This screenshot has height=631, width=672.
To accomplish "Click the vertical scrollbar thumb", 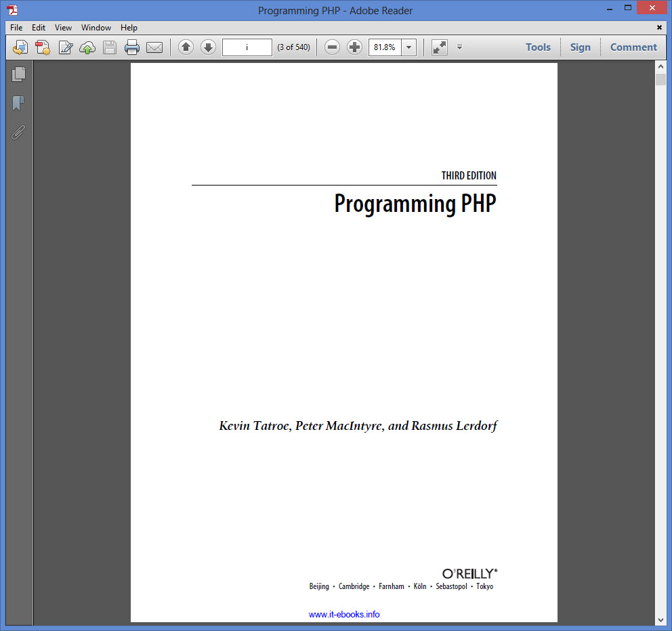I will point(660,80).
